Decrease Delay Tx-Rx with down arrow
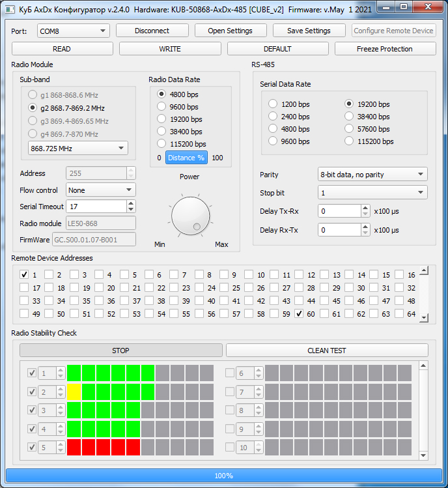Viewport: 448px width, 488px height. pos(365,214)
